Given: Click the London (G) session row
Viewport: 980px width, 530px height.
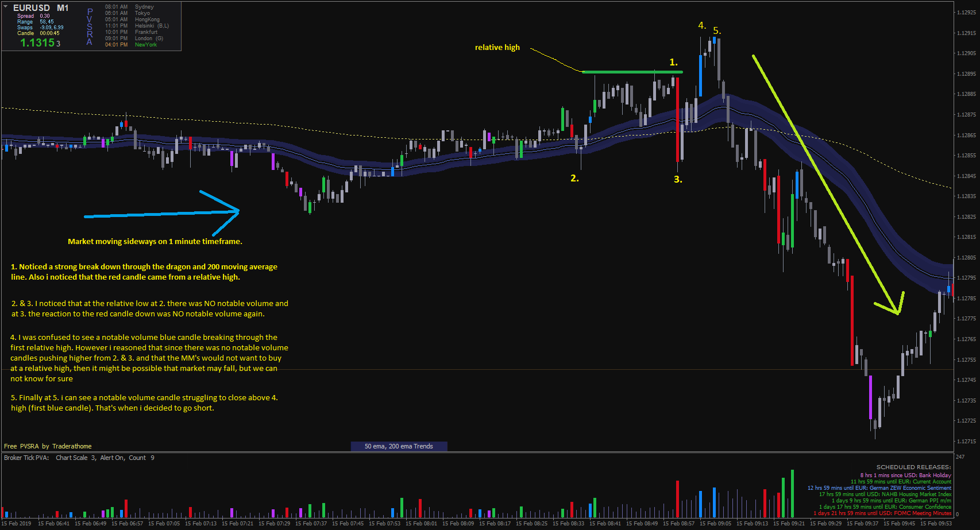Looking at the screenshot, I should pos(134,38).
